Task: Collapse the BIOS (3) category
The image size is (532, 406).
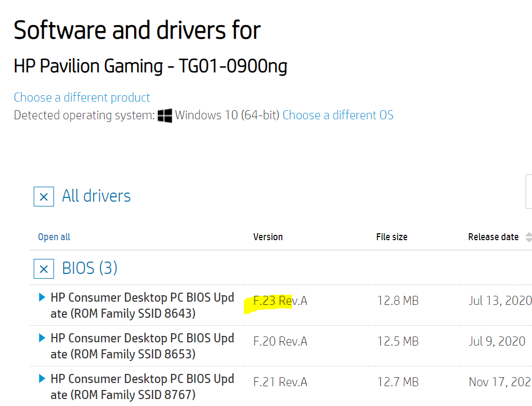Action: (x=44, y=269)
